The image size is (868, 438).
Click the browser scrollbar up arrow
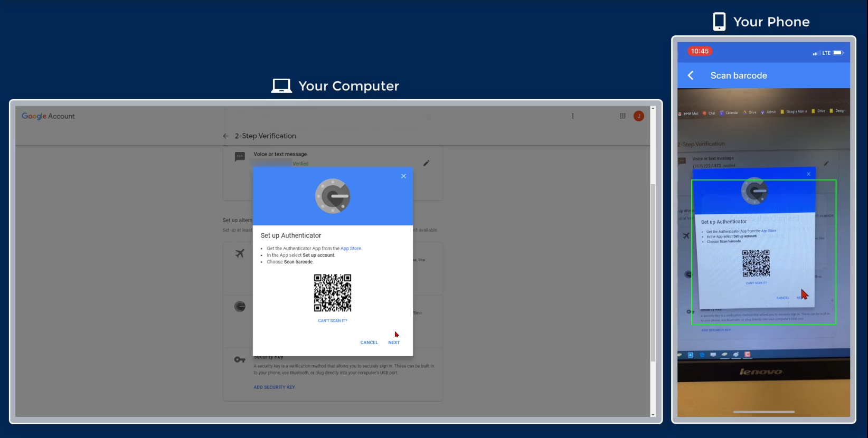pos(653,108)
